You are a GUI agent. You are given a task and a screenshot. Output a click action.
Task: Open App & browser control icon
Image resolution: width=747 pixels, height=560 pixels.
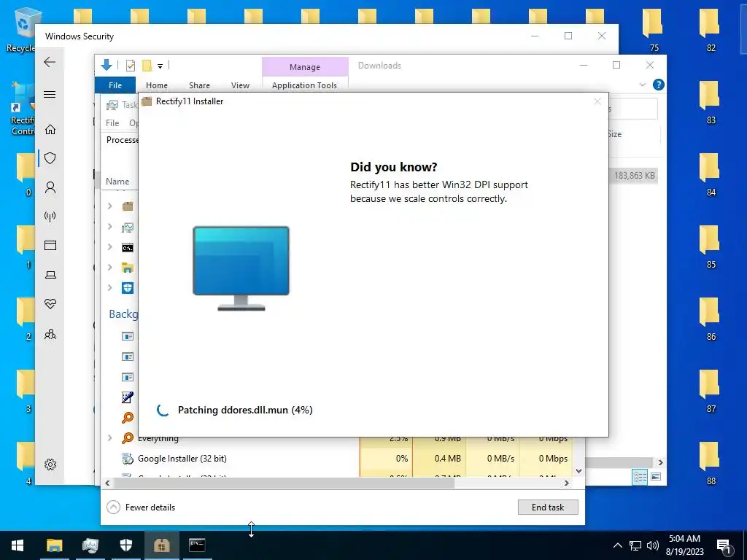[x=50, y=245]
